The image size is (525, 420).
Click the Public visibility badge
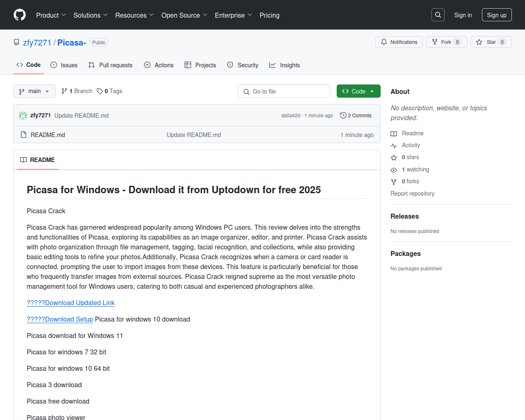click(99, 42)
